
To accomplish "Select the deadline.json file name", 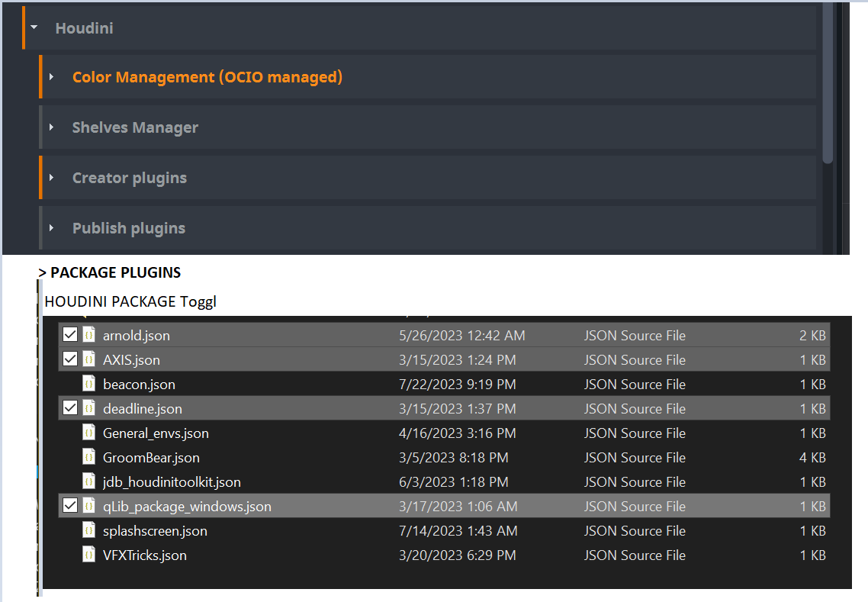I will click(143, 408).
